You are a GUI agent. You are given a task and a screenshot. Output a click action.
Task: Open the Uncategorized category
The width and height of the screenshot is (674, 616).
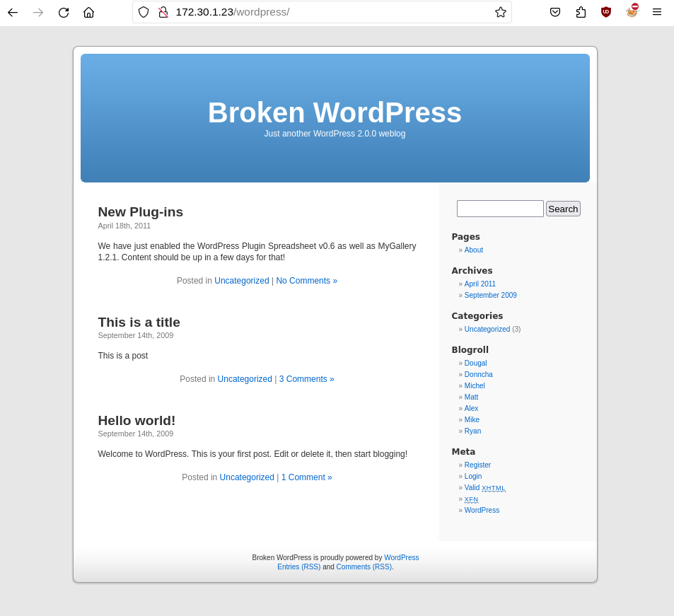(487, 329)
